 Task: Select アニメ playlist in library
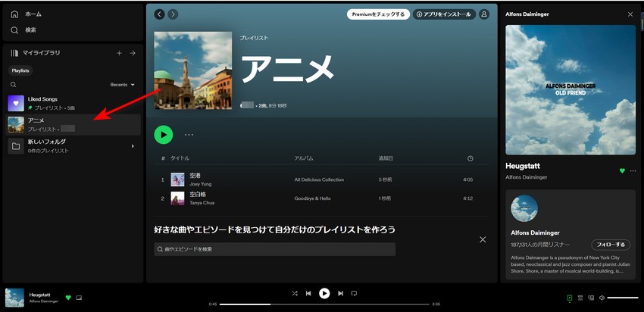pos(73,125)
